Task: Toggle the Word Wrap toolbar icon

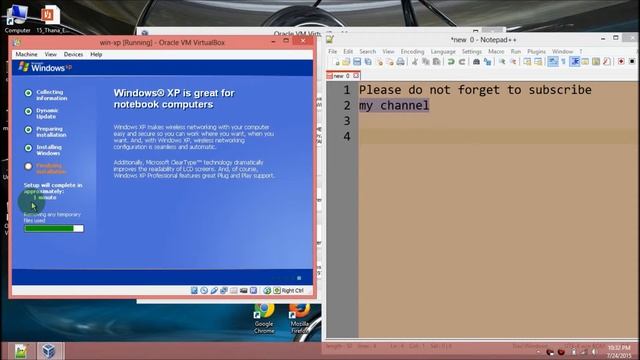Action: coord(552,62)
